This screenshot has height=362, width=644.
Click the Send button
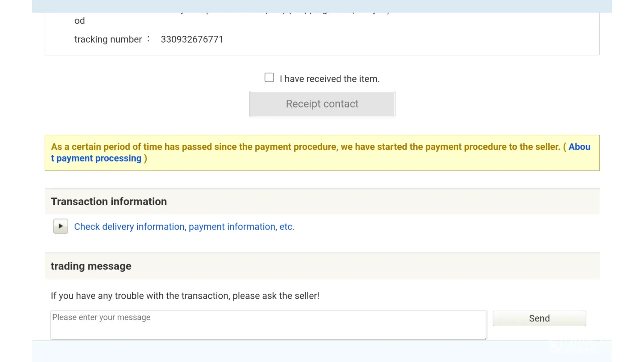click(539, 318)
